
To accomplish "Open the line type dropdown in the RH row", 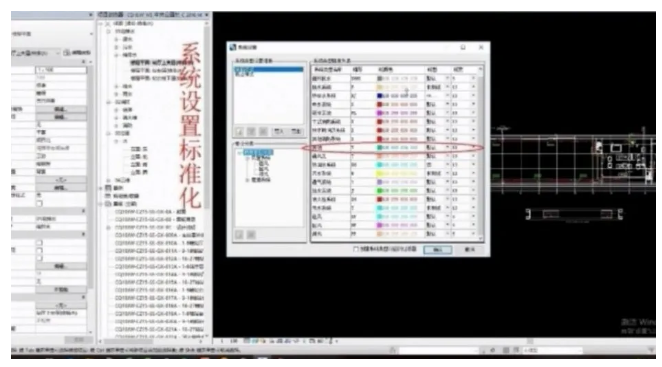I will [447, 165].
